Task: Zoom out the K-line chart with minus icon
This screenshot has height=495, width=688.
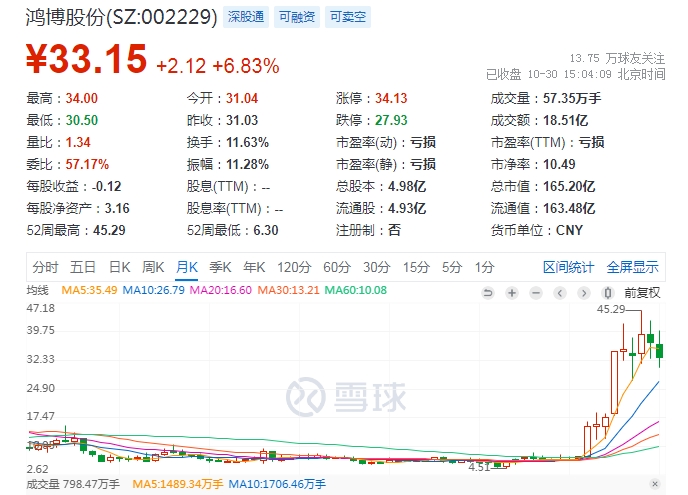Action: pyautogui.click(x=536, y=293)
